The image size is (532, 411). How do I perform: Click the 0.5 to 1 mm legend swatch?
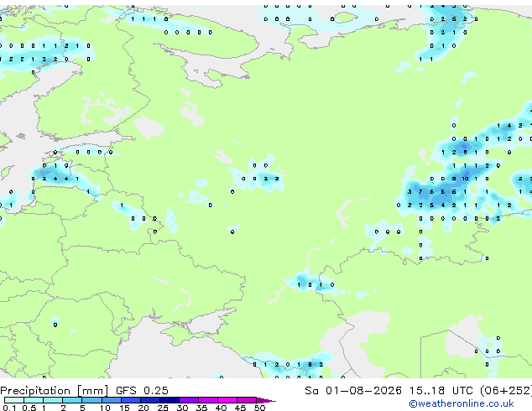click(34, 400)
